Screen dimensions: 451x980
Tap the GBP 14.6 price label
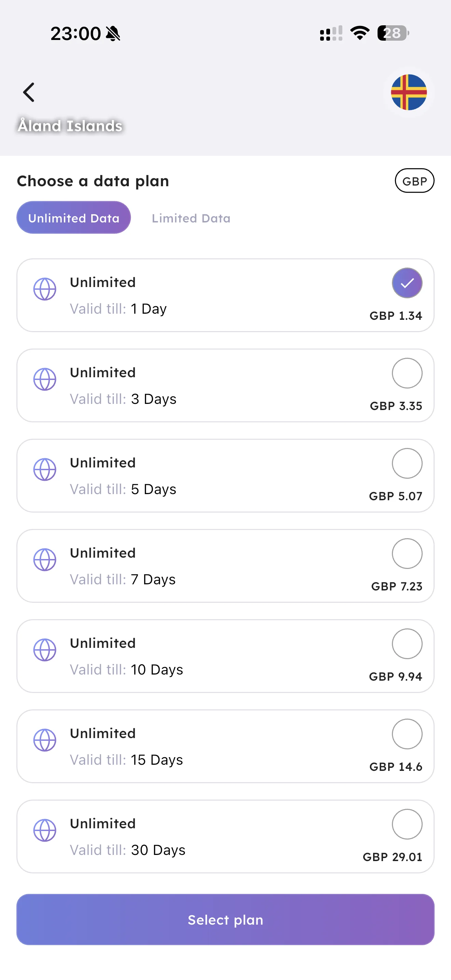[x=396, y=766]
